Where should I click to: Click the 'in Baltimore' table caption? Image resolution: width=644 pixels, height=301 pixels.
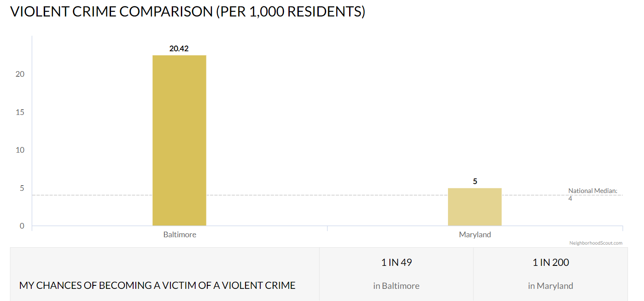[396, 286]
